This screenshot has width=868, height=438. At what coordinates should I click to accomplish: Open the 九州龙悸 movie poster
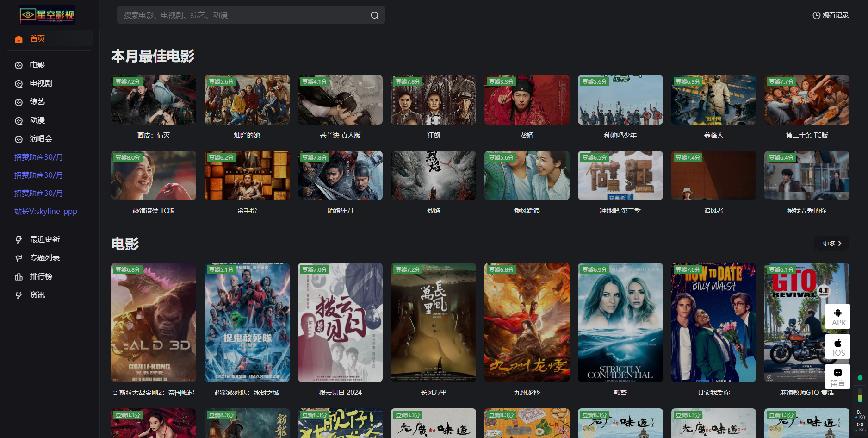(527, 322)
